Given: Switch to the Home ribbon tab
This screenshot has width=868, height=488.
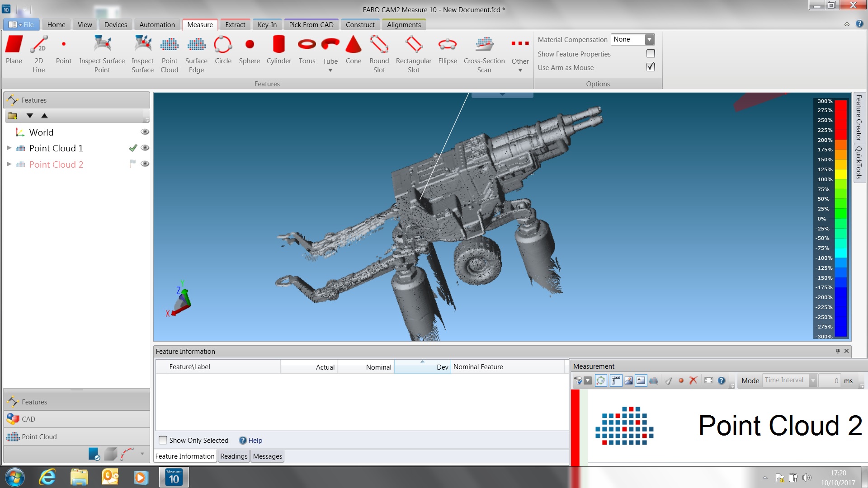Looking at the screenshot, I should click(56, 25).
